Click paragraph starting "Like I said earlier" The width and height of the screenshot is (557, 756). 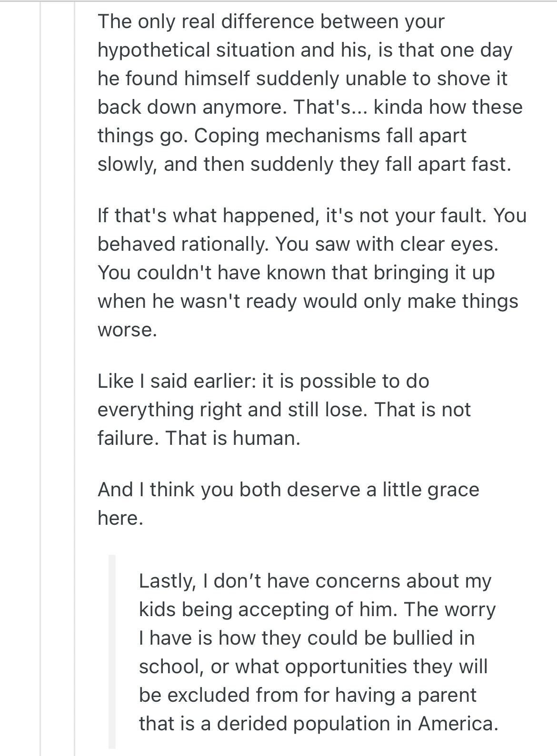click(x=284, y=409)
